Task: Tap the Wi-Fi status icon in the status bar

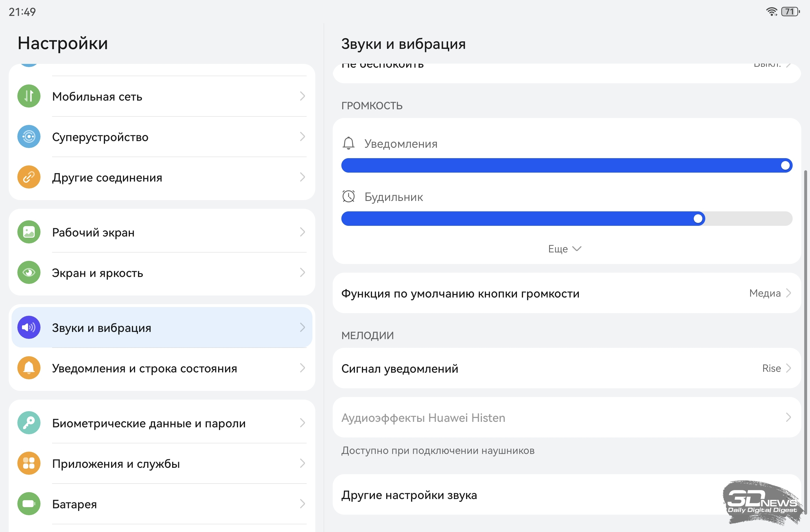Action: 771,12
